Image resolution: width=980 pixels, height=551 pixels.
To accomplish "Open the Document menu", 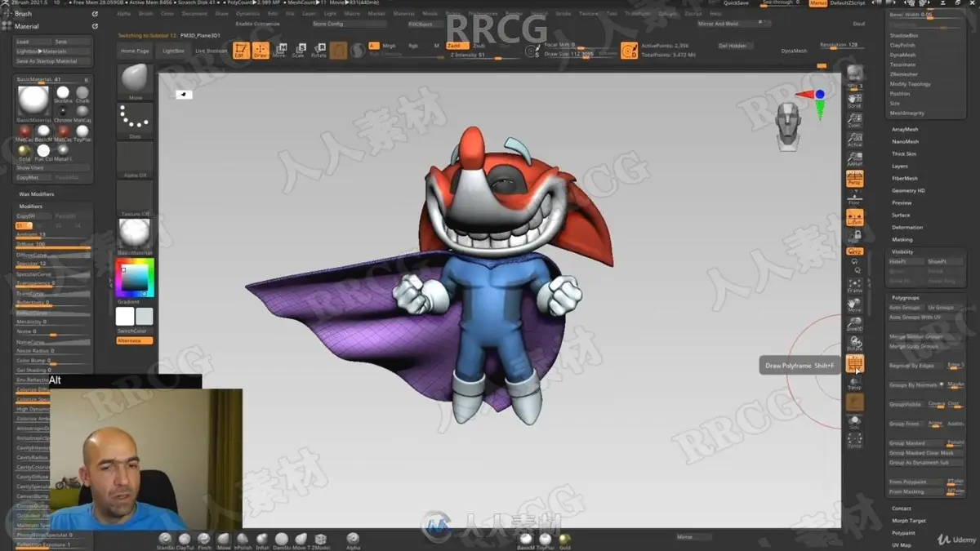I will (194, 14).
